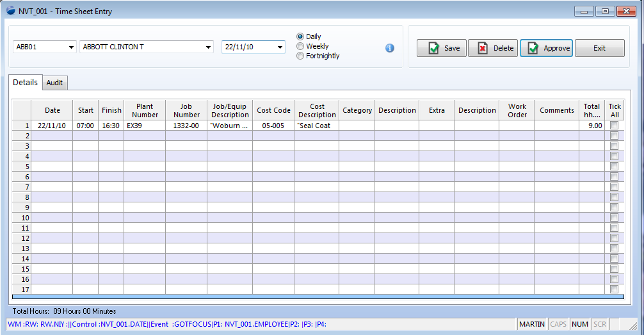This screenshot has width=644, height=335.
Task: Tick the checkbox in row 13
Action: pyautogui.click(x=615, y=249)
